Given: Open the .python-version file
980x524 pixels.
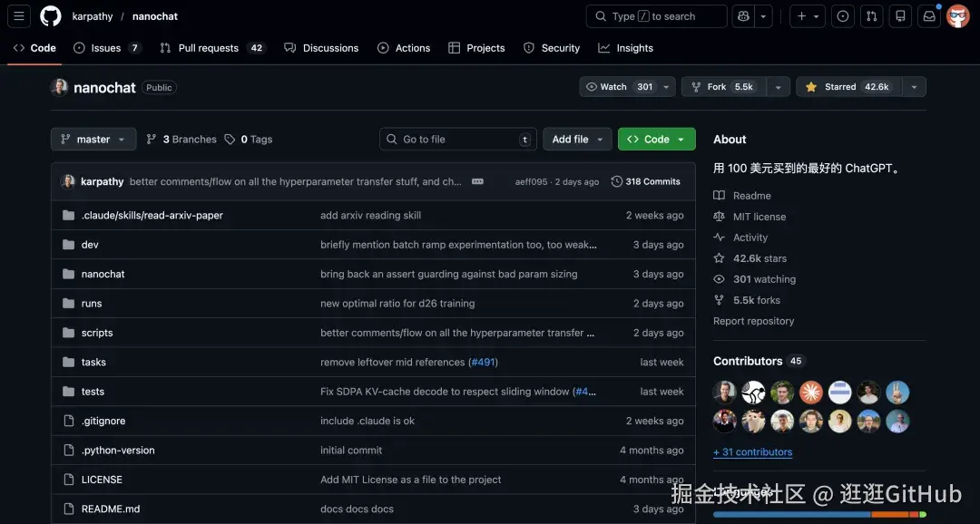Looking at the screenshot, I should pos(117,451).
